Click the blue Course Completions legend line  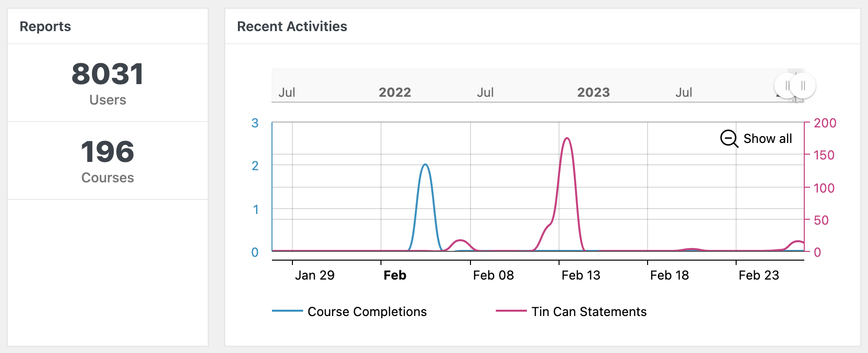point(287,311)
